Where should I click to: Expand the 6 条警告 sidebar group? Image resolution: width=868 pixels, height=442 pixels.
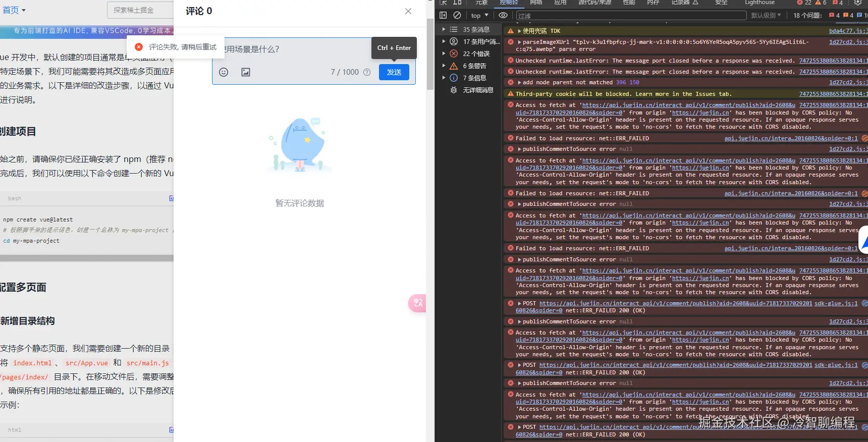444,66
